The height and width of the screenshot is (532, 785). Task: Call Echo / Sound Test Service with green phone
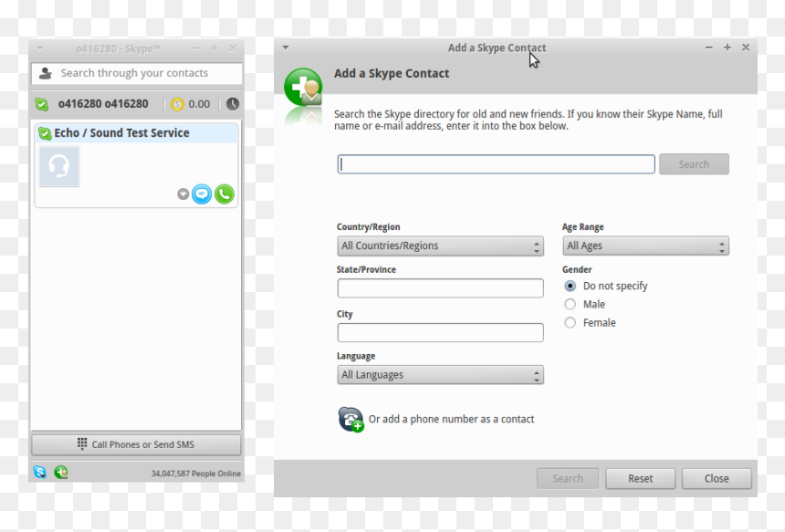[x=225, y=193]
